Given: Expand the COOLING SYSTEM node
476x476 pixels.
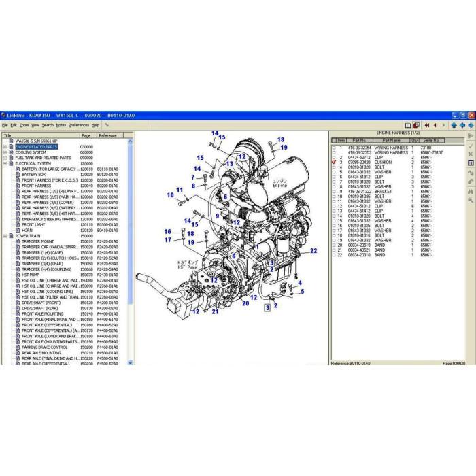Looking at the screenshot, I should 5,152.
